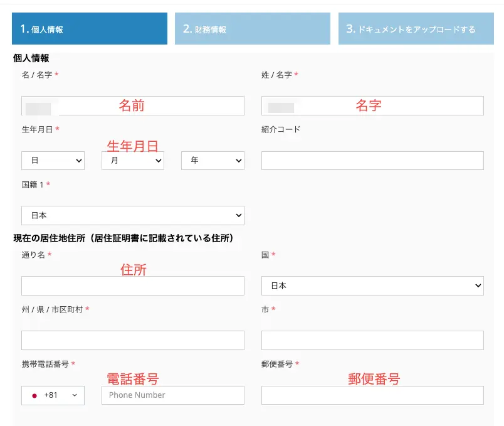Select the 個人情報 step tab
The width and height of the screenshot is (504, 426).
point(89,28)
